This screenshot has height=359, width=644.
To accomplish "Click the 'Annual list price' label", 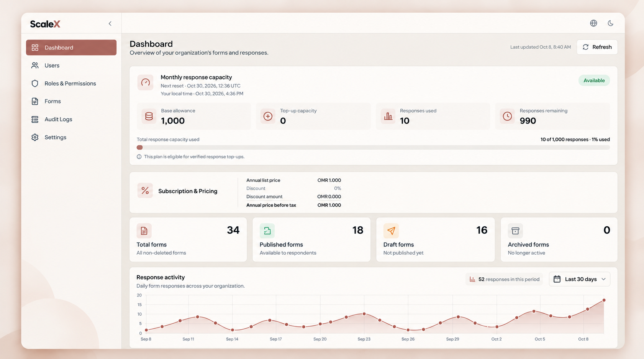I will [263, 180].
